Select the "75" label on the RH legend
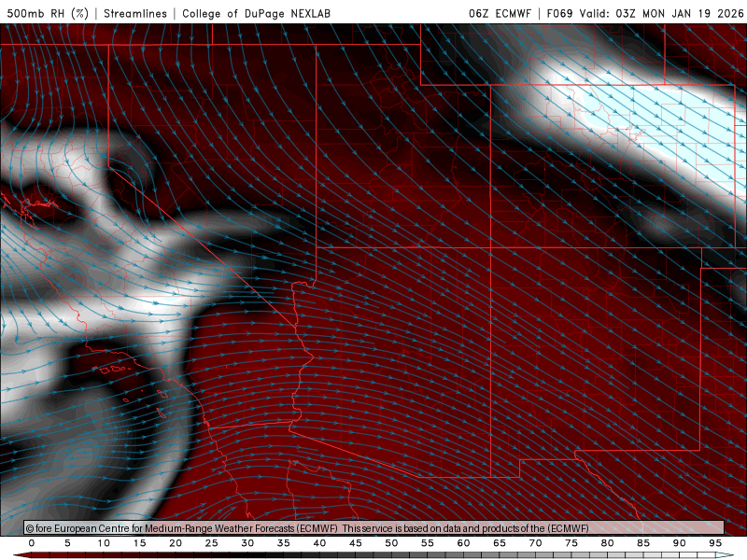The image size is (747, 560). (x=571, y=543)
